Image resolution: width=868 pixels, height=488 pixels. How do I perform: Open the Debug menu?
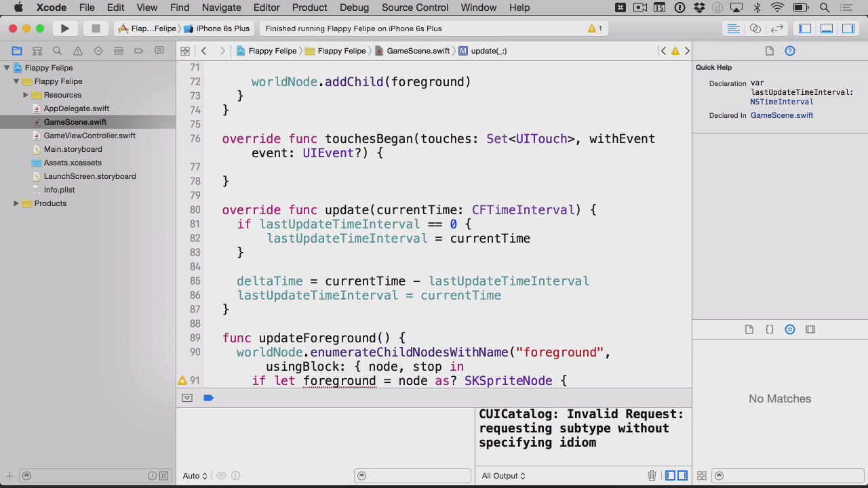click(x=355, y=7)
